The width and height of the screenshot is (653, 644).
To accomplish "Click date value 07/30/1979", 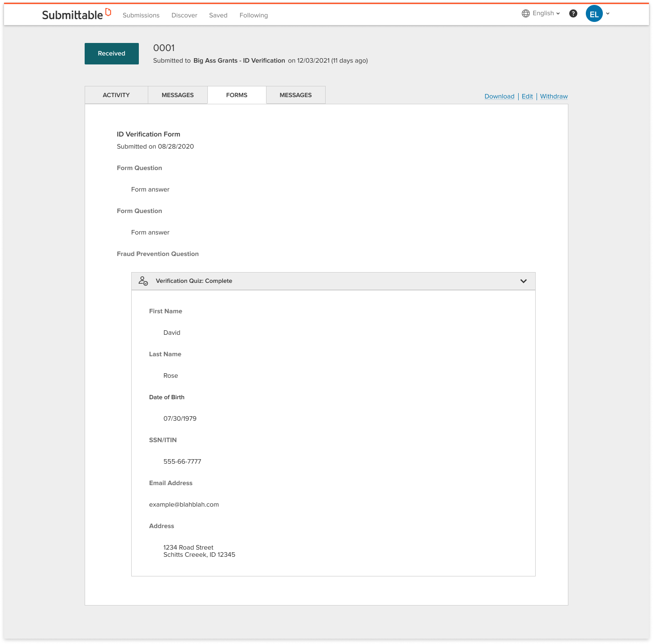I will click(180, 418).
